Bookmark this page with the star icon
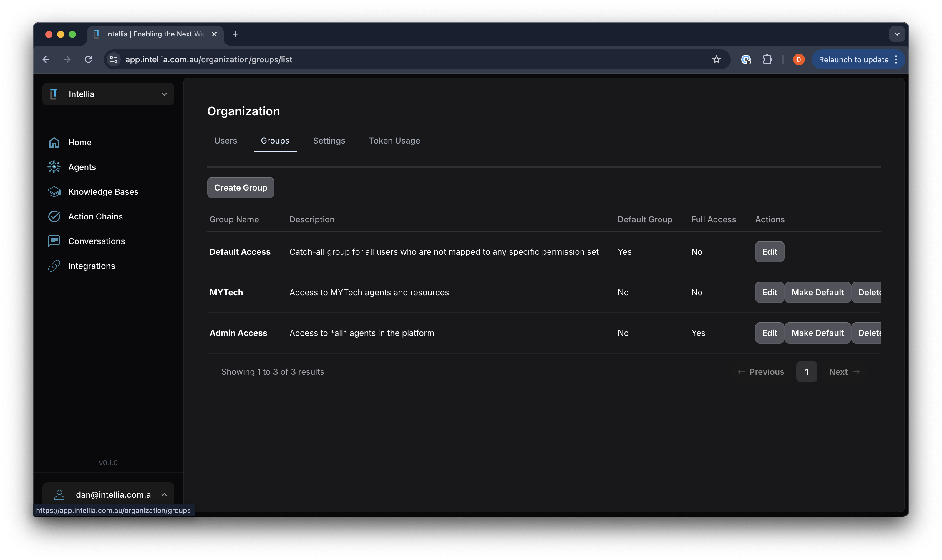Viewport: 942px width, 560px height. [716, 59]
